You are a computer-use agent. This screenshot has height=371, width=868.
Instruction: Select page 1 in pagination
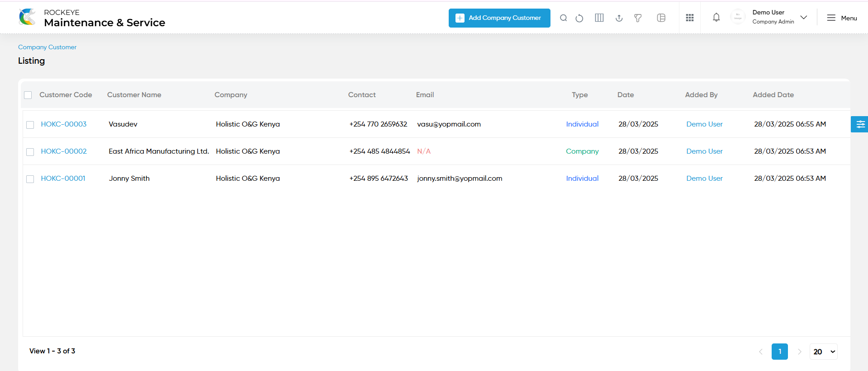point(780,352)
